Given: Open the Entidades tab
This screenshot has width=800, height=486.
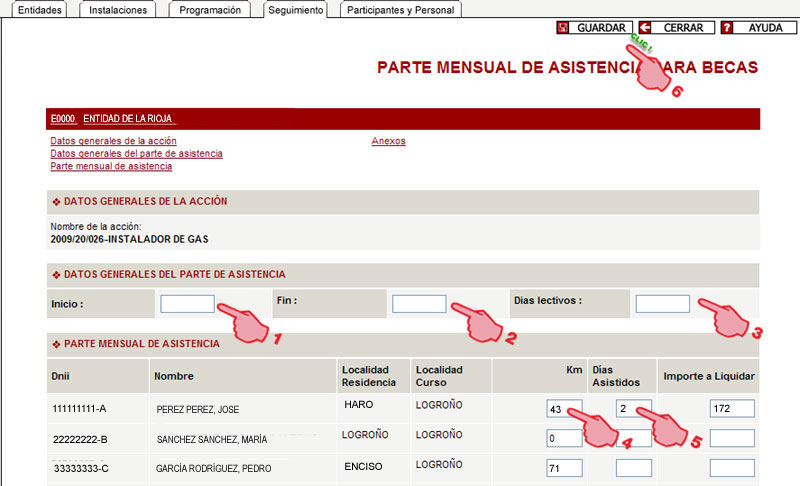Looking at the screenshot, I should point(39,10).
